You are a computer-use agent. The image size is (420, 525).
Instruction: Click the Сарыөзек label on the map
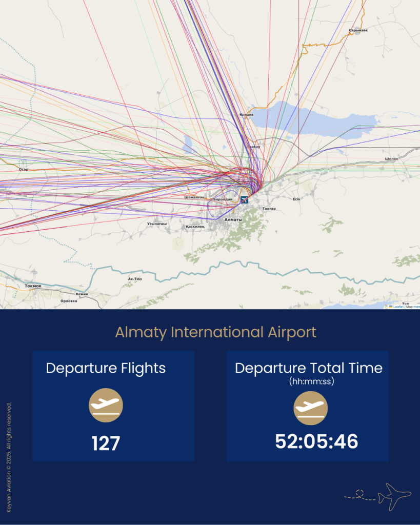point(358,31)
